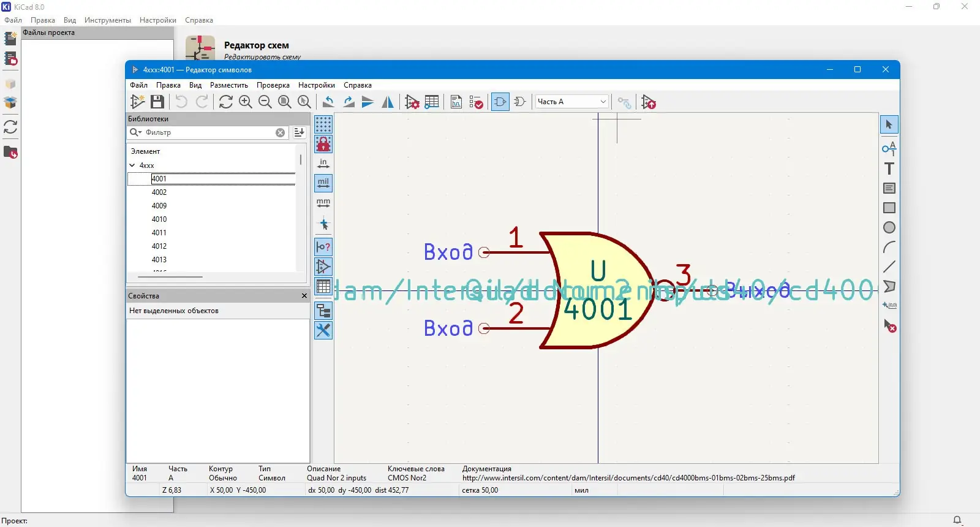Screen dimensions: 980x527
Task: Select symbol 4011 in the tree
Action: [x=159, y=233]
